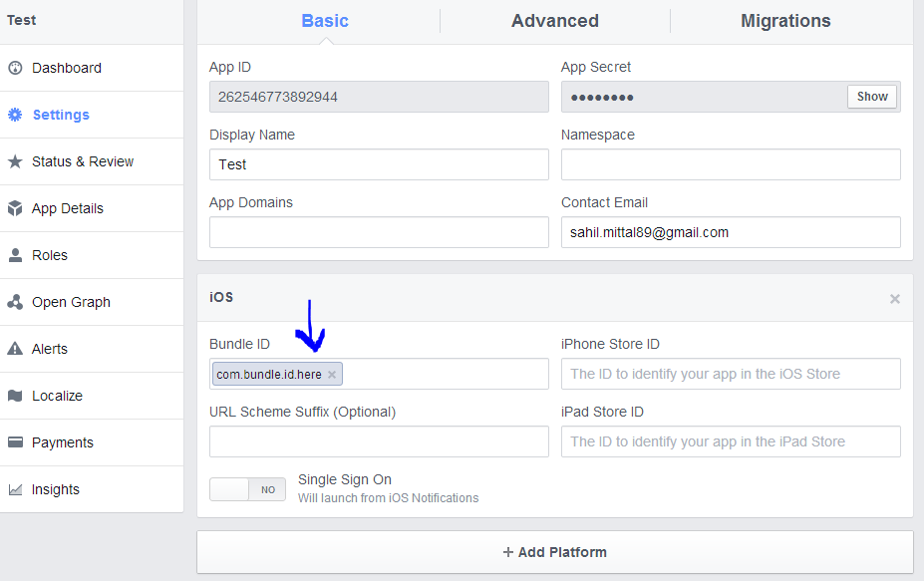Click the Status & Review star icon
The height and width of the screenshot is (581, 924).
(15, 161)
